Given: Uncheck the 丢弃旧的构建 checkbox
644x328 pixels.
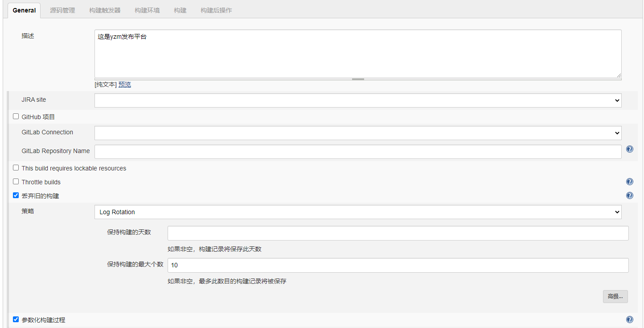Looking at the screenshot, I should [16, 195].
